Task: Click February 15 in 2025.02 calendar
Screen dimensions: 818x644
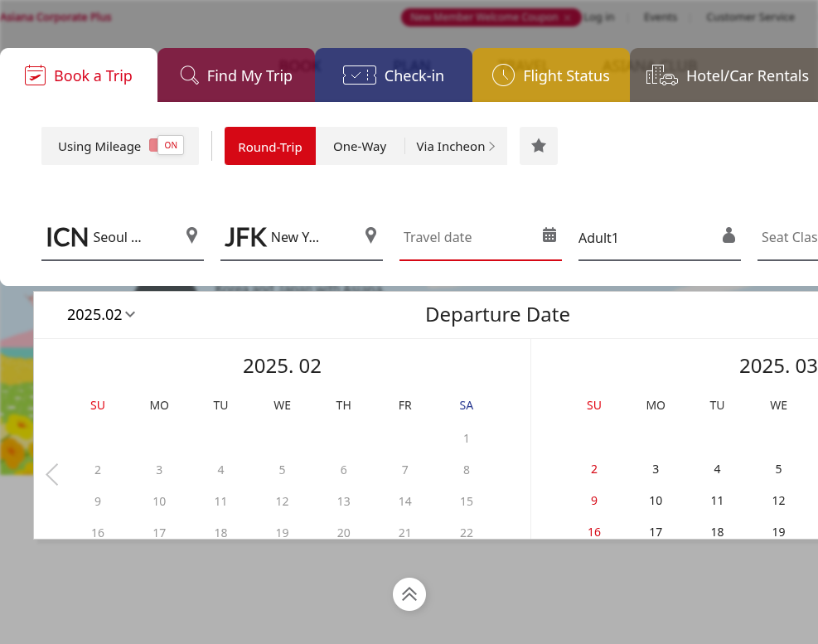Action: (x=467, y=501)
